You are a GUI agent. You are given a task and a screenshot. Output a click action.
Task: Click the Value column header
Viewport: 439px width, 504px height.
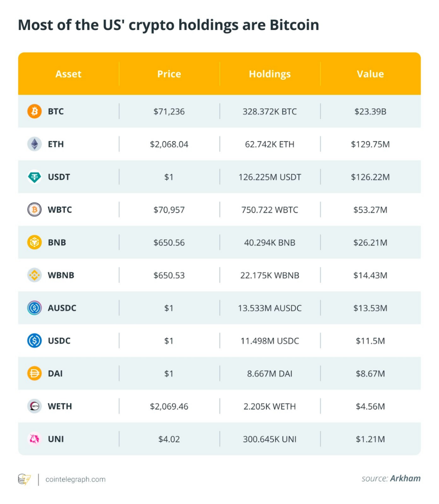coord(370,74)
